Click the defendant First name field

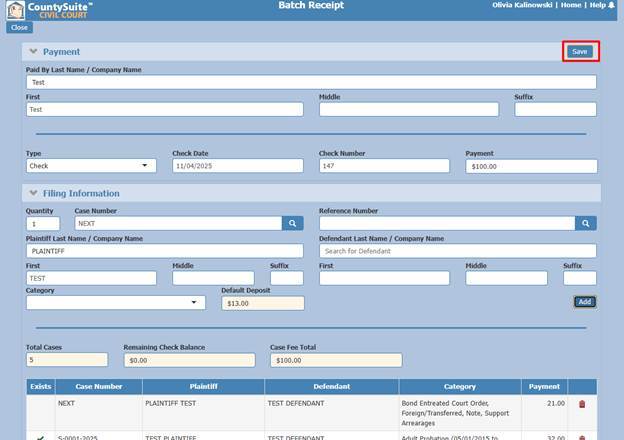pos(384,278)
